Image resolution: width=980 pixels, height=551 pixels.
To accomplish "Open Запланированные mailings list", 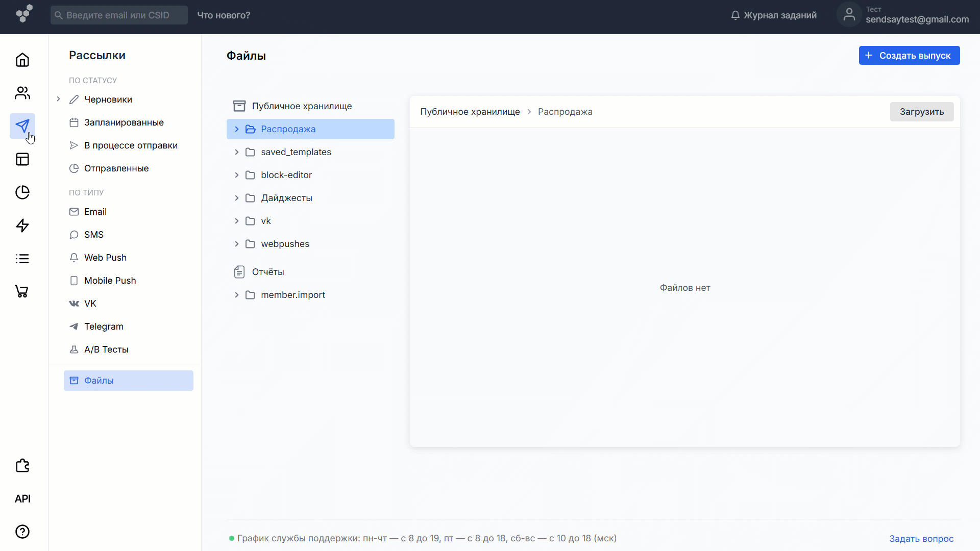I will click(x=124, y=122).
